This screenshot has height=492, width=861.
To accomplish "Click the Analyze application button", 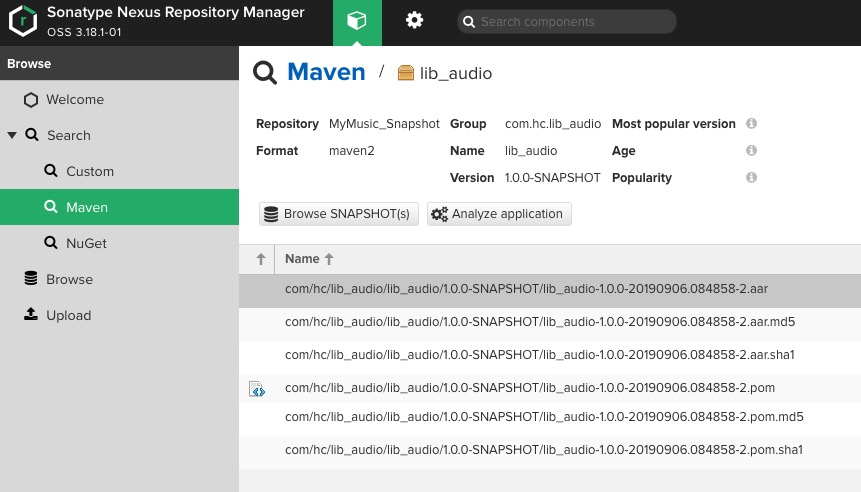I will 499,214.
